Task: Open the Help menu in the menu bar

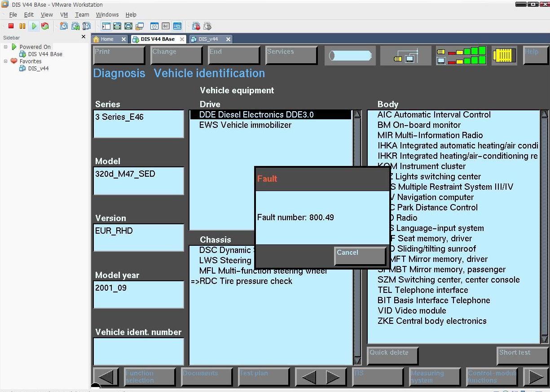Action: (131, 14)
